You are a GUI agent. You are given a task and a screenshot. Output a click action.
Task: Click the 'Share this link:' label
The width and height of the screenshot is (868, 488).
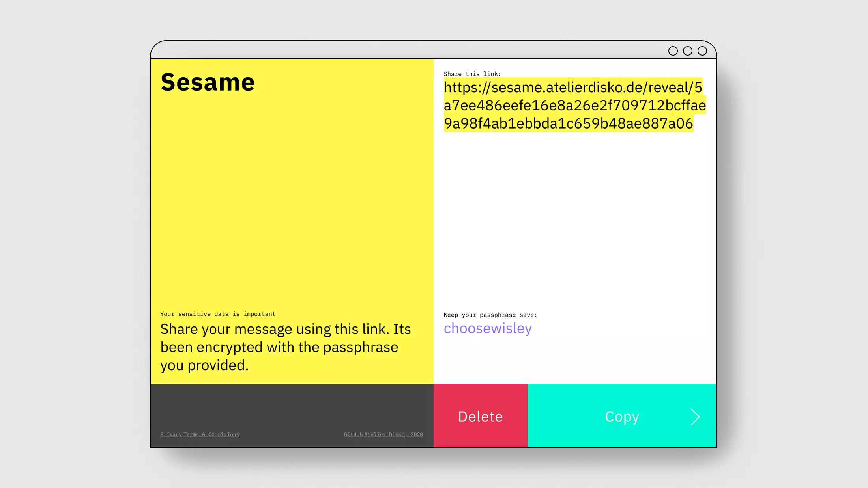tap(472, 74)
